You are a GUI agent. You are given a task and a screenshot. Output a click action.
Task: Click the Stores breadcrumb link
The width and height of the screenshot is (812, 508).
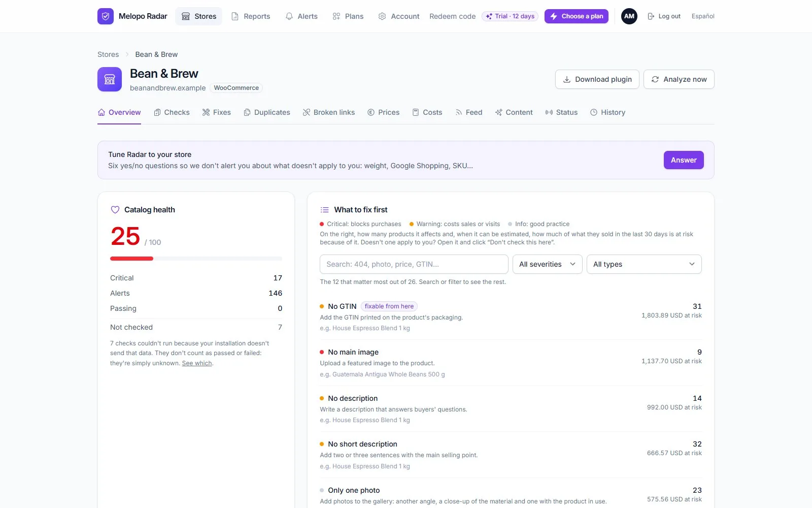point(108,54)
